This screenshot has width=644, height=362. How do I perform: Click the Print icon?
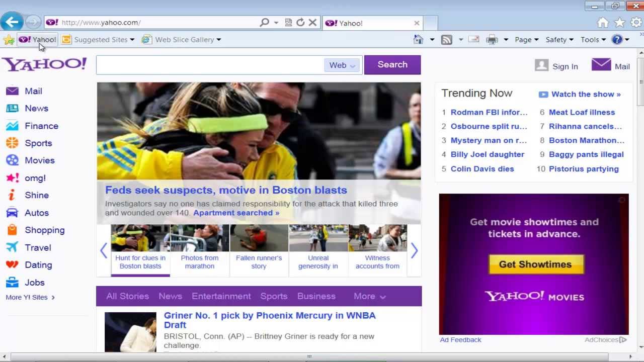coord(492,40)
